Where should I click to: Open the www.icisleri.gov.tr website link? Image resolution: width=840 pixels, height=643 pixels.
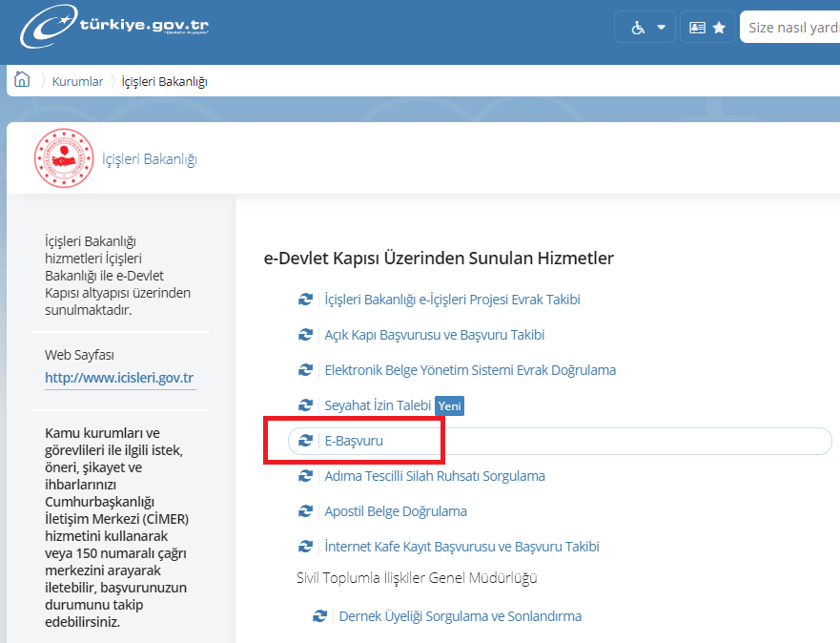tap(119, 378)
